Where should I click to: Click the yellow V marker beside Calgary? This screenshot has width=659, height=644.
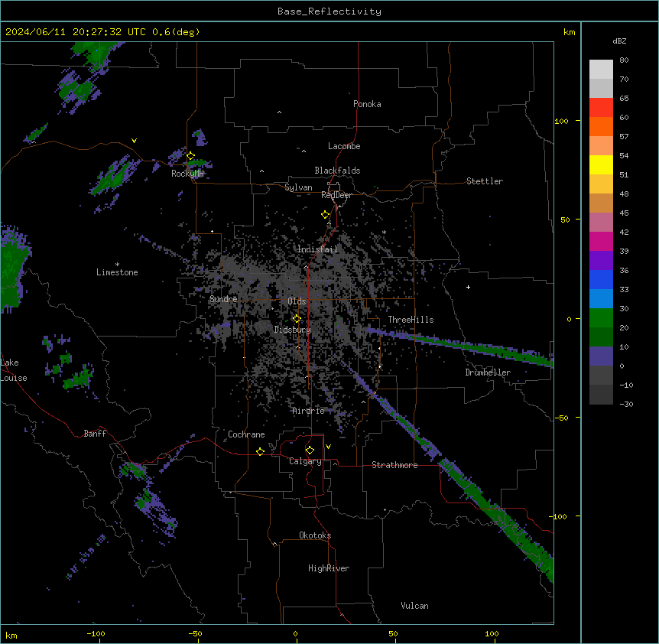[328, 447]
